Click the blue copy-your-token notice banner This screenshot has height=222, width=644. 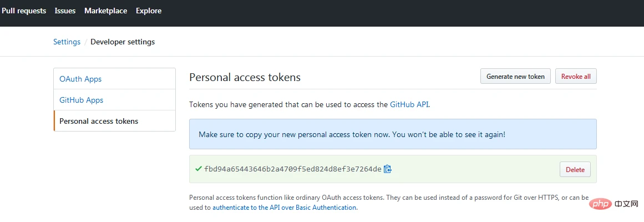coord(393,134)
